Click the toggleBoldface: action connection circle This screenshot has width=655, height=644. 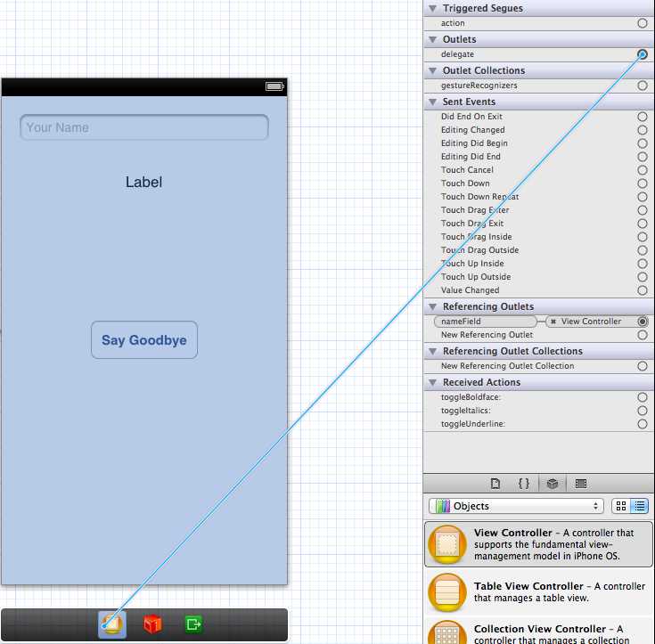point(643,397)
